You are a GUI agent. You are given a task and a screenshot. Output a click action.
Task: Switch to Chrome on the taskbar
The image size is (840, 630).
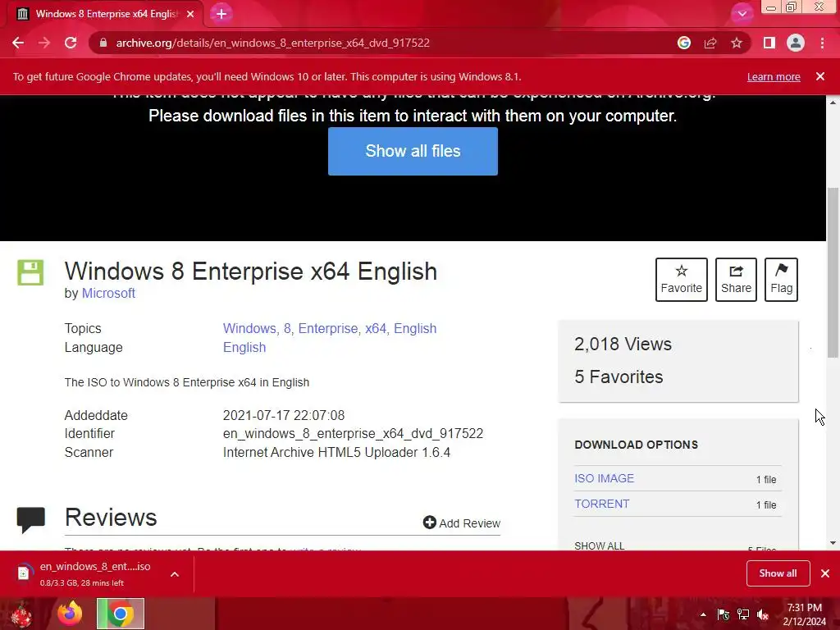(x=120, y=614)
